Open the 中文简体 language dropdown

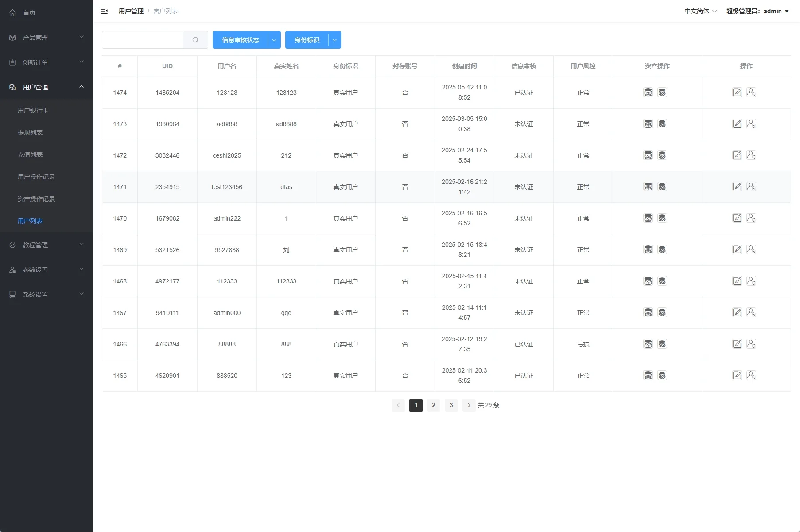click(x=700, y=11)
